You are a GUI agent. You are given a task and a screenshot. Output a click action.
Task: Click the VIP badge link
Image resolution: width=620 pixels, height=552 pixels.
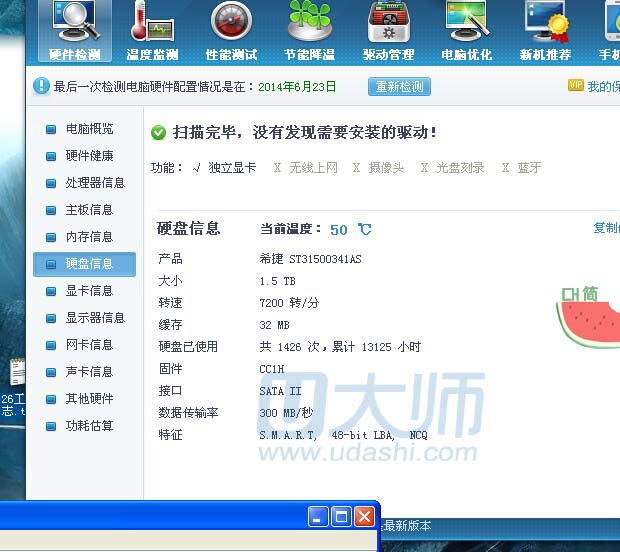[x=576, y=86]
